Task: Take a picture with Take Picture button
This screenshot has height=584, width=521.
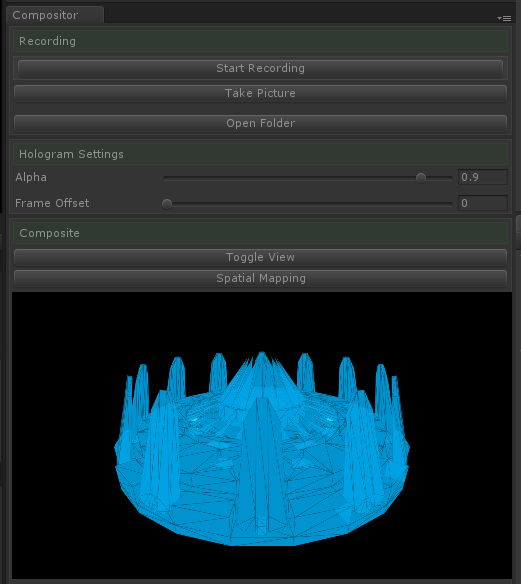Action: [x=260, y=93]
